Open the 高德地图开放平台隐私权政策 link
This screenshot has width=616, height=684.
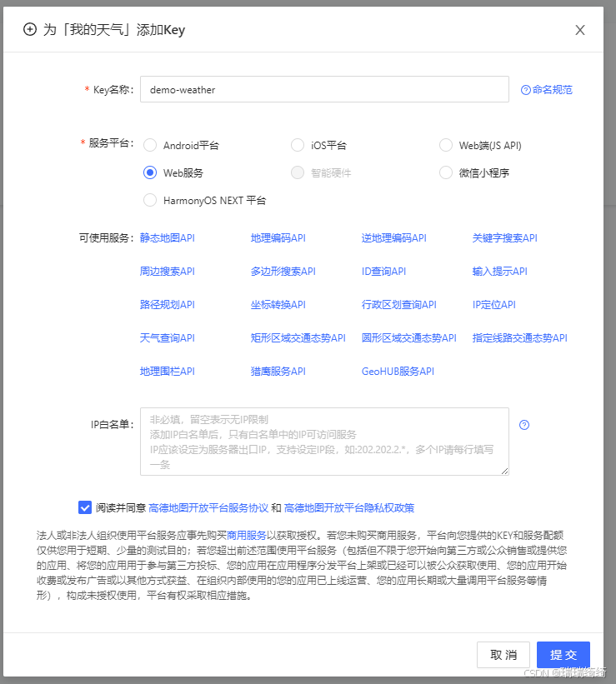[x=349, y=507]
